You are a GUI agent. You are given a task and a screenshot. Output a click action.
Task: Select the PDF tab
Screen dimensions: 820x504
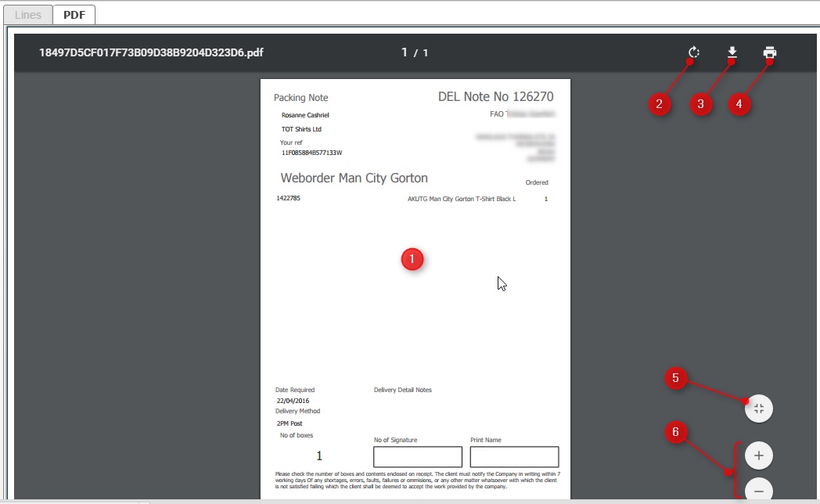coord(74,15)
